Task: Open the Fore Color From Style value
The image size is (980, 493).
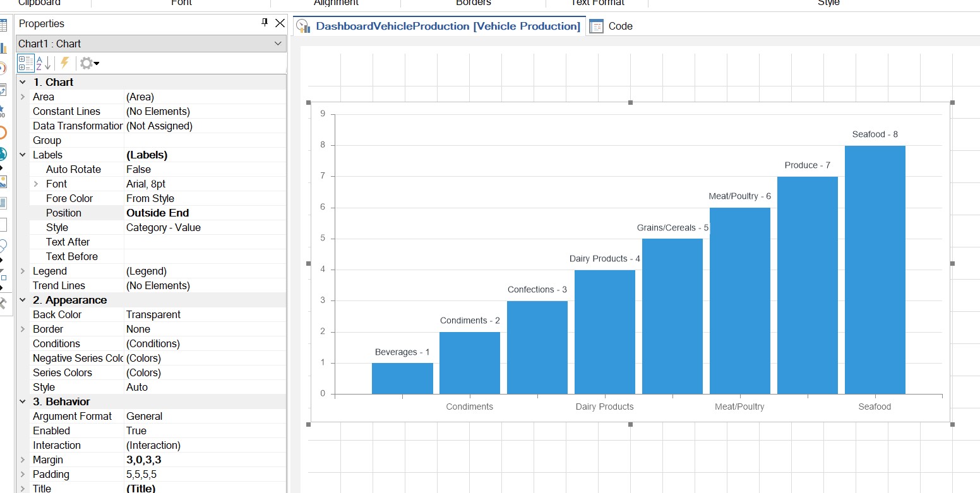Action: pos(205,198)
